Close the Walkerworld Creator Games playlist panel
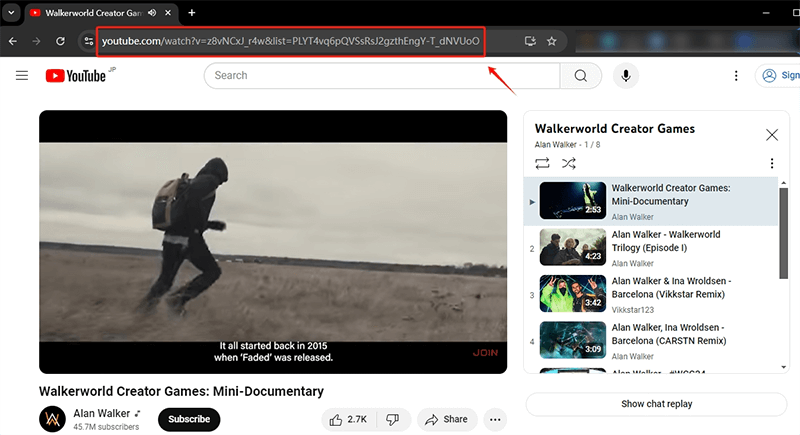 click(x=772, y=135)
